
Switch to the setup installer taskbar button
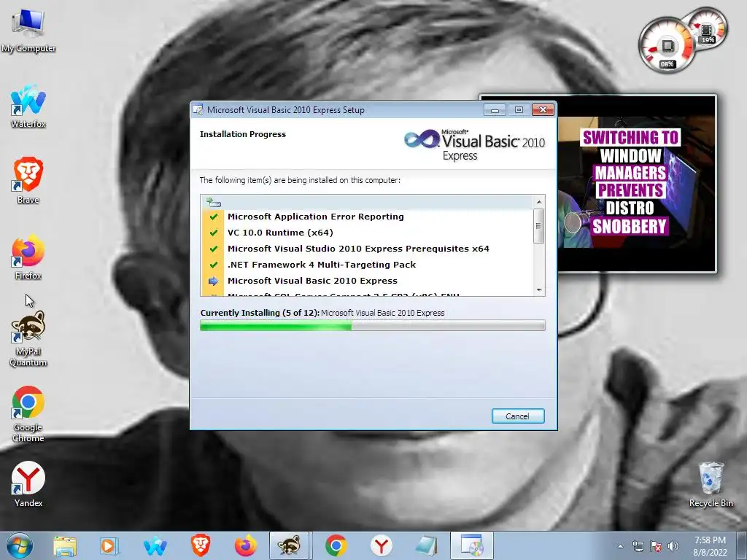(472, 546)
